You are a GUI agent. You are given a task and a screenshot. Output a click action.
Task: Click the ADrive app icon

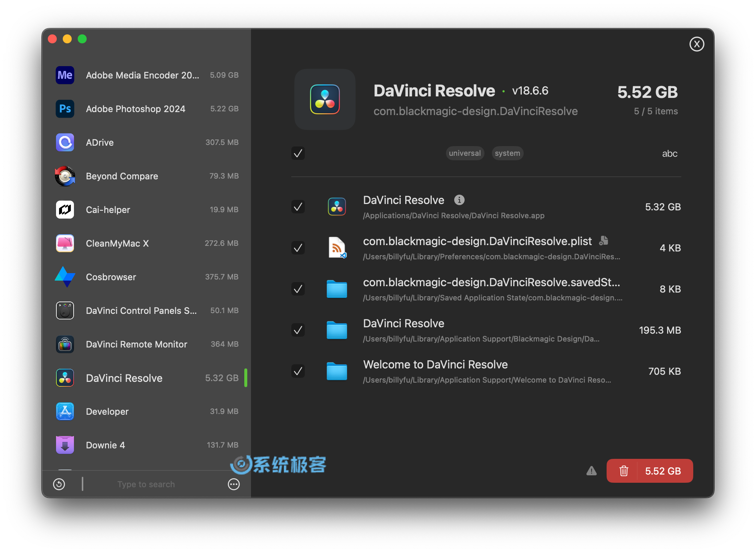(x=65, y=142)
